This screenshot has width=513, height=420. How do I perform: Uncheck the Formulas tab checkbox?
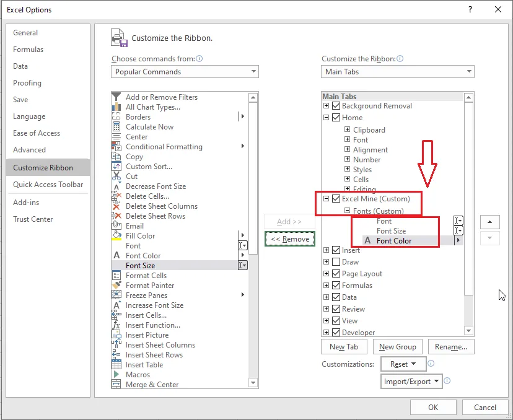(x=336, y=285)
